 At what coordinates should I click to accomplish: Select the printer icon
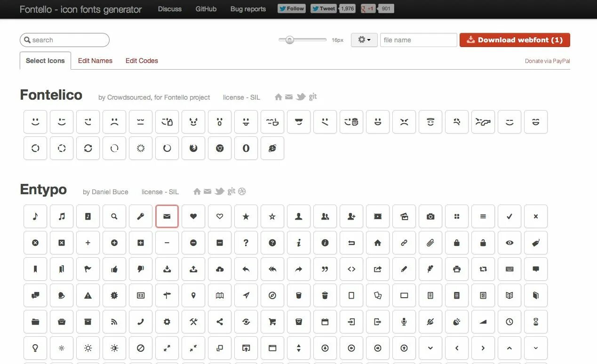click(x=457, y=269)
